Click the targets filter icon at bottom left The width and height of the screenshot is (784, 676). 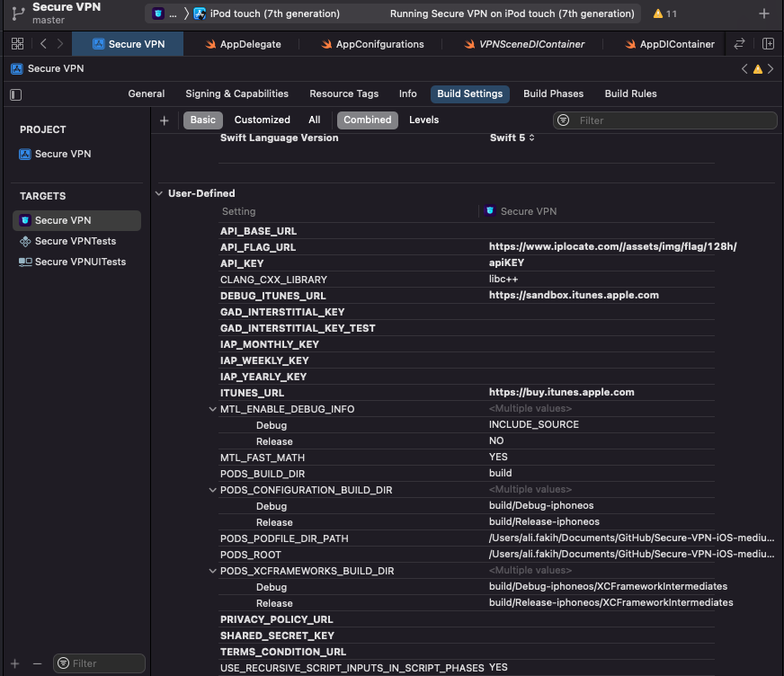coord(63,663)
